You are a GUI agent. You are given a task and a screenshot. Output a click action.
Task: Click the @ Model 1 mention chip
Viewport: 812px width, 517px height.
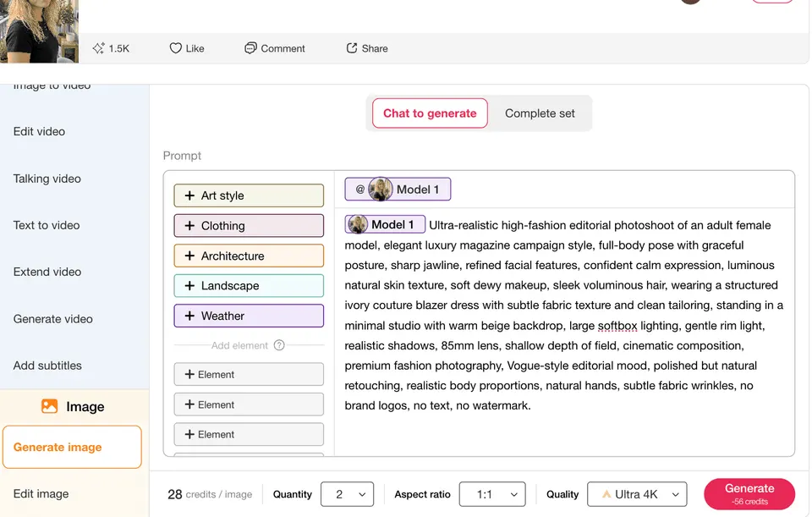point(398,189)
